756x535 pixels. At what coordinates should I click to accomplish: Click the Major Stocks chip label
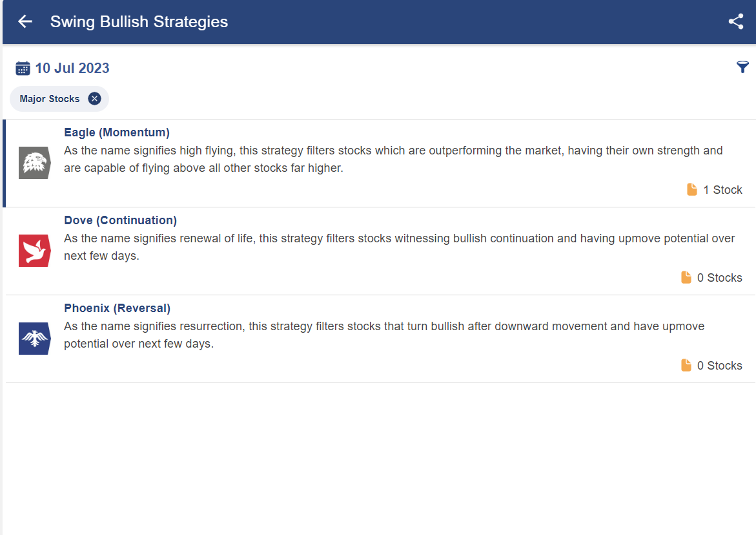pos(50,98)
